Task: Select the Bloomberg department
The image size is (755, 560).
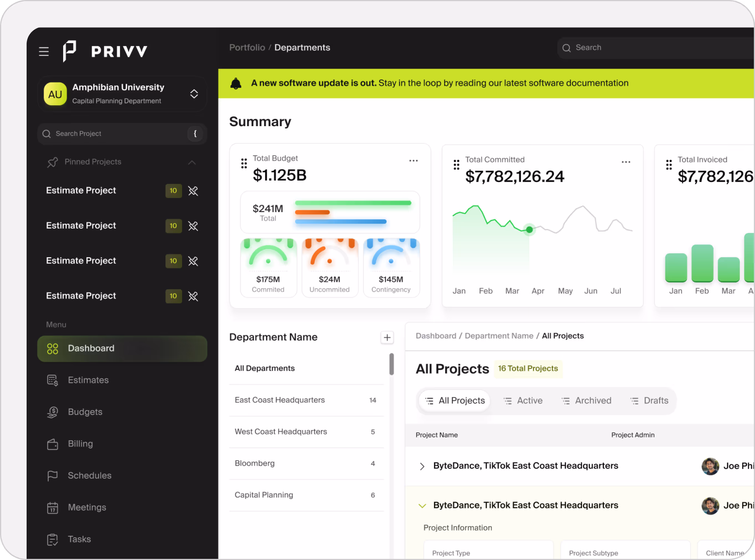Action: pyautogui.click(x=306, y=464)
